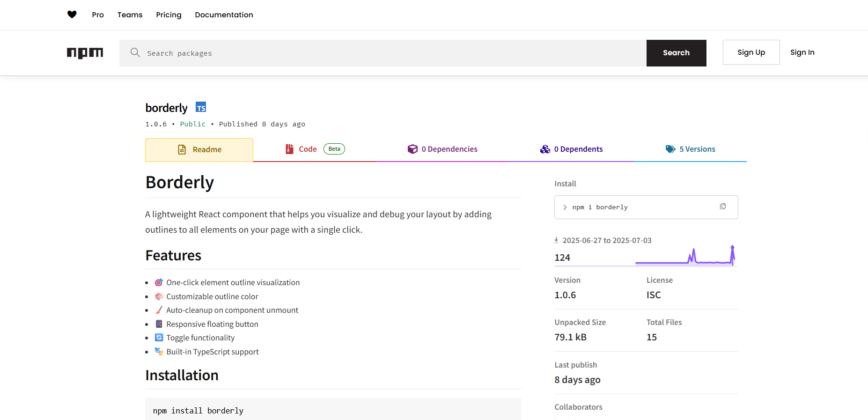
Task: Open the 5 Versions tab
Action: pyautogui.click(x=690, y=149)
